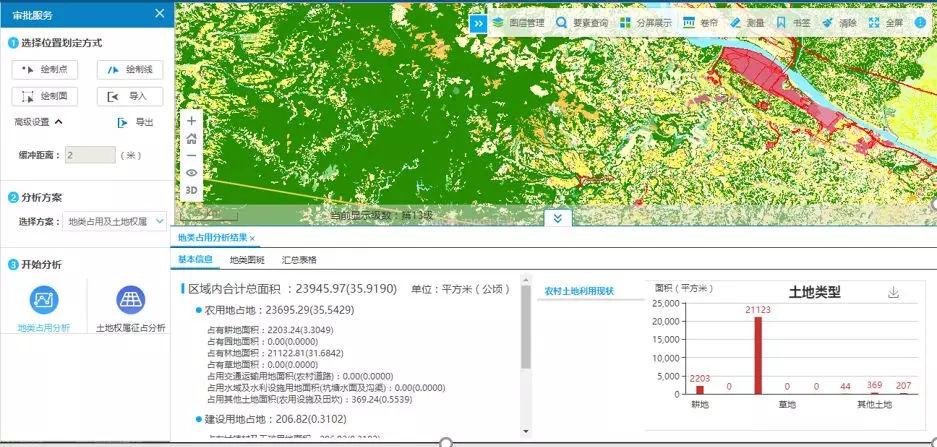Click 导入 import button

point(130,96)
